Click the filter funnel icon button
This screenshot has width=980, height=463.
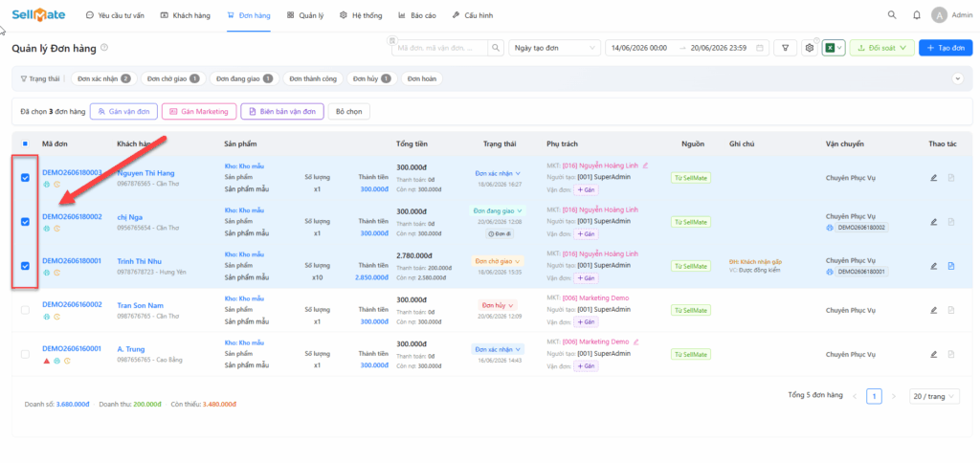coord(785,48)
